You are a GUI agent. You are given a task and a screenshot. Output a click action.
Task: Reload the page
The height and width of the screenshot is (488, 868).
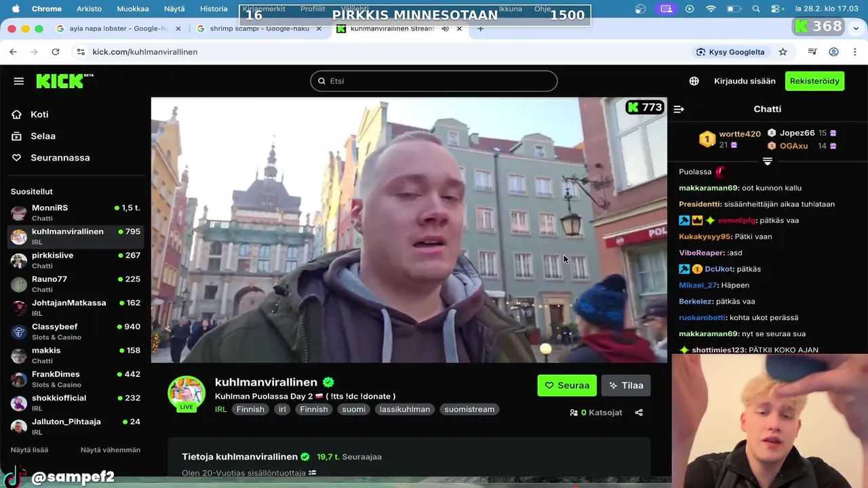tap(56, 52)
